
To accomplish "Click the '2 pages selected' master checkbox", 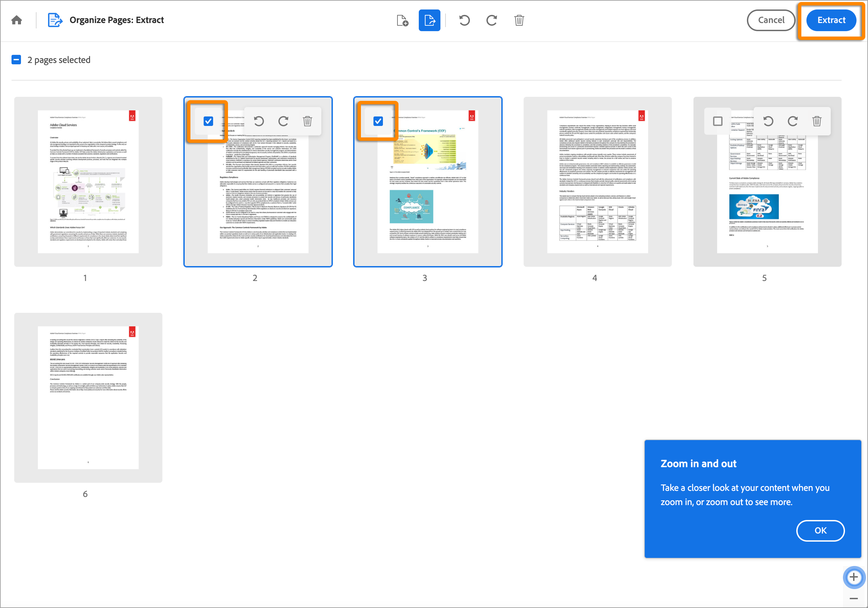I will (x=16, y=59).
